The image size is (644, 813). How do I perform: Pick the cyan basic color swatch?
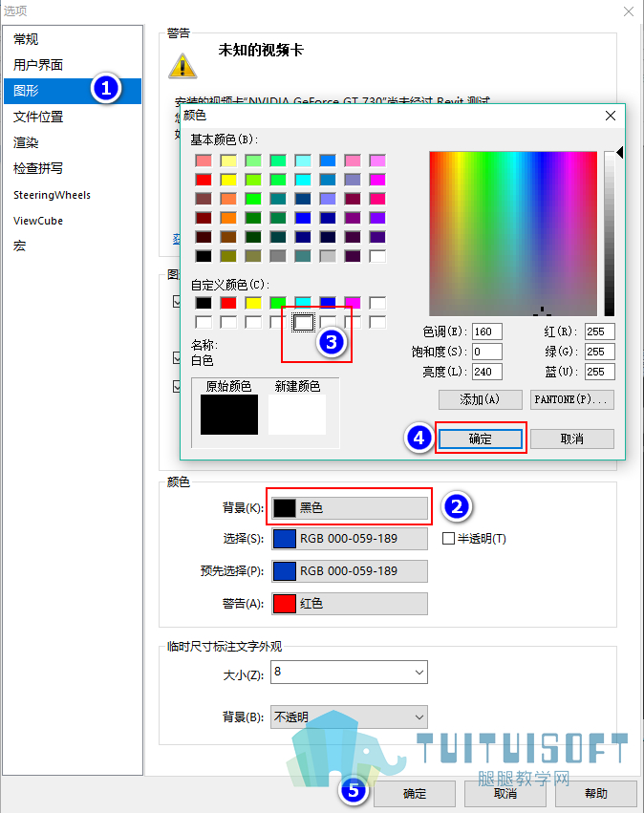pos(303,180)
